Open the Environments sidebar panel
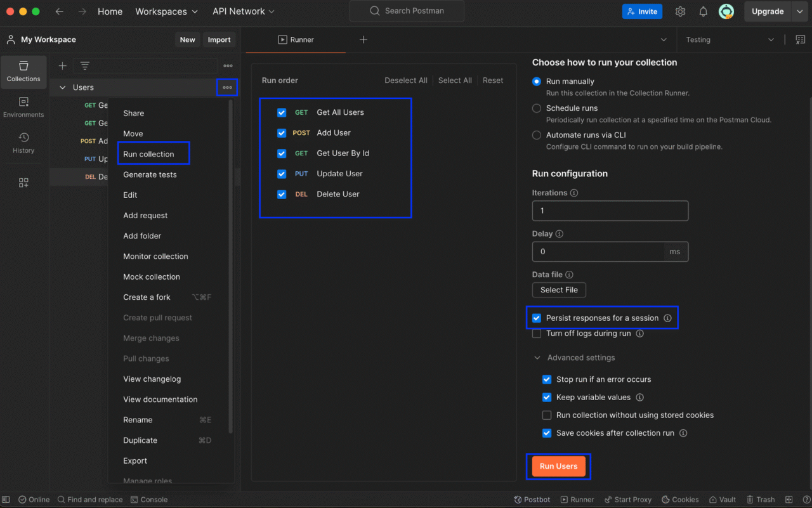This screenshot has width=812, height=508. pos(23,107)
